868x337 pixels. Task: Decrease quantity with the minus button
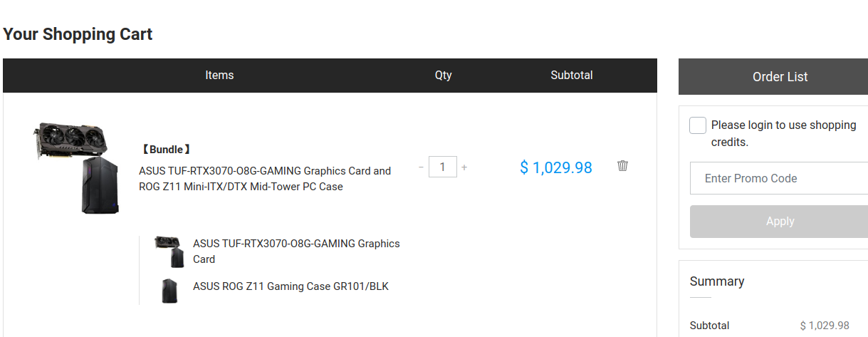click(422, 167)
